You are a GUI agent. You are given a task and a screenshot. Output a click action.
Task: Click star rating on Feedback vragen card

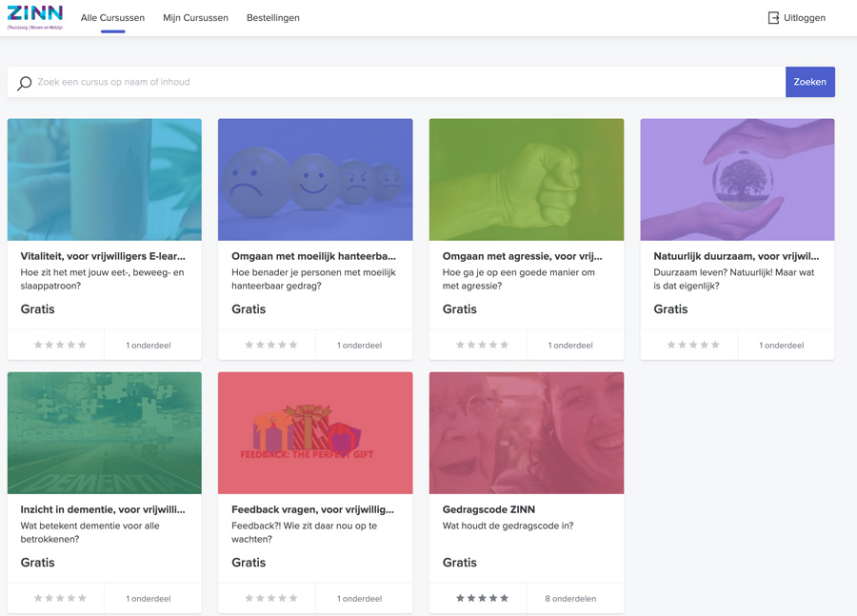click(x=271, y=599)
